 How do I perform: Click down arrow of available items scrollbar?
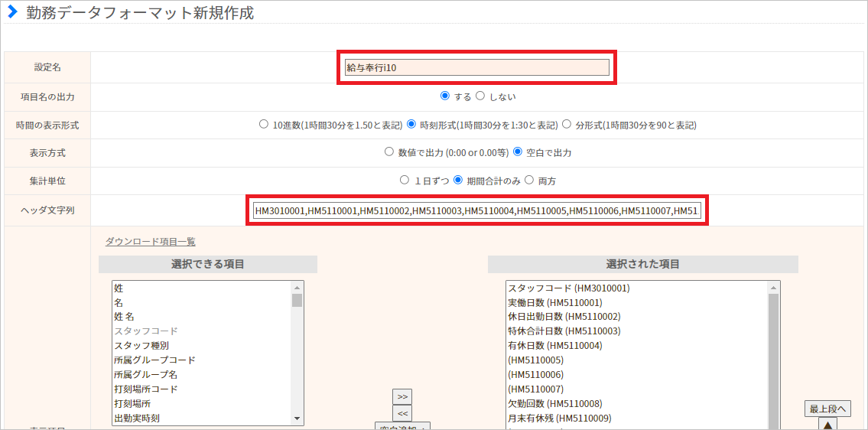pyautogui.click(x=297, y=419)
